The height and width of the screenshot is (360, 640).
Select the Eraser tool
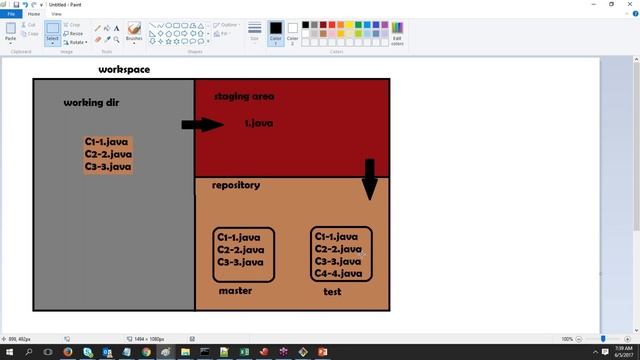(98, 39)
